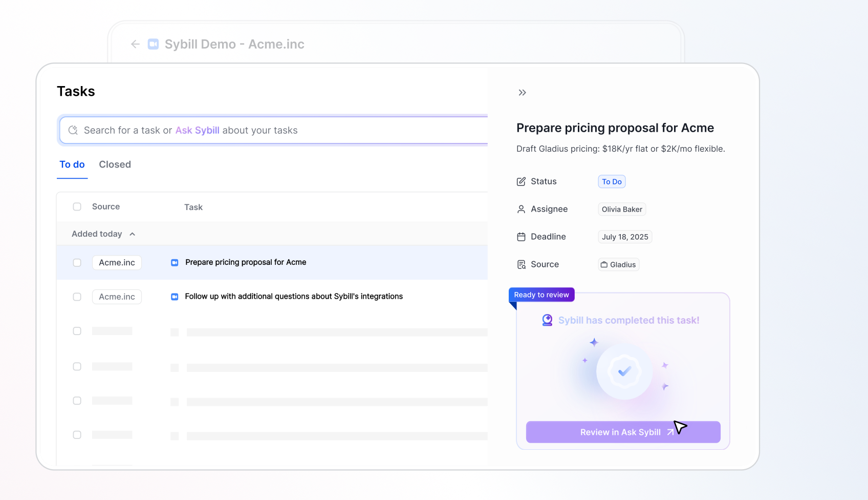Click the search icon in the task search bar

point(73,130)
